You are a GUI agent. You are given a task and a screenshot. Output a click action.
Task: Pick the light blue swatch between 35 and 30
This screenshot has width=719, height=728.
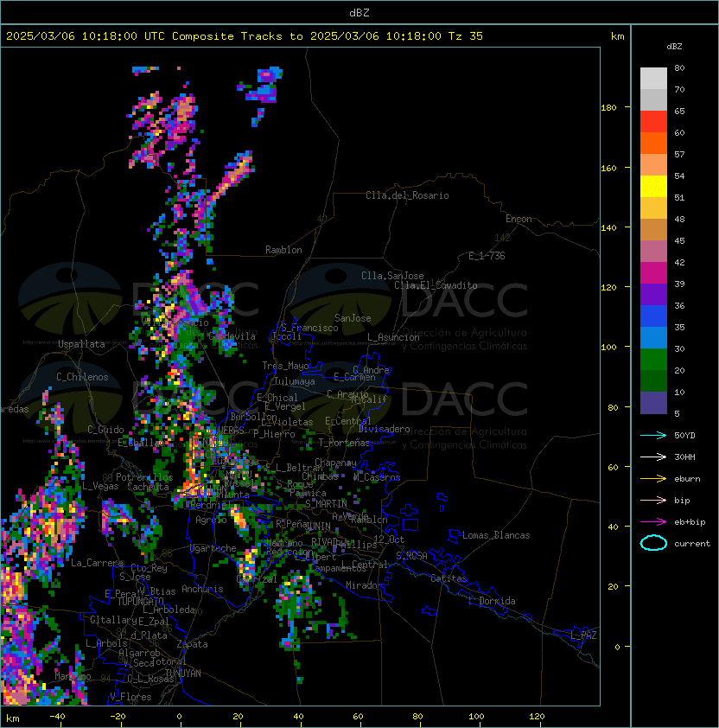(x=653, y=338)
